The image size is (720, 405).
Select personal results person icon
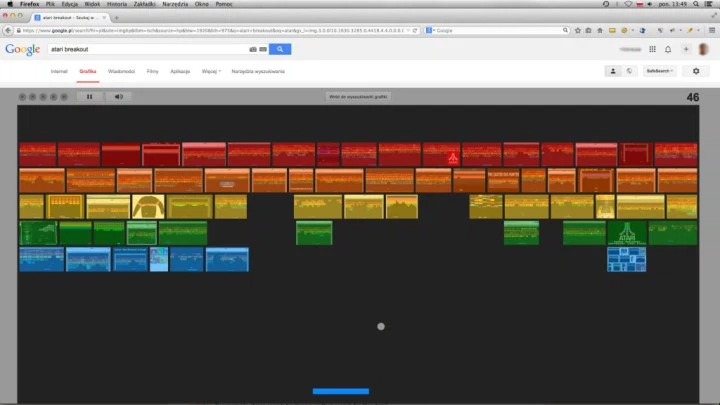pos(613,71)
